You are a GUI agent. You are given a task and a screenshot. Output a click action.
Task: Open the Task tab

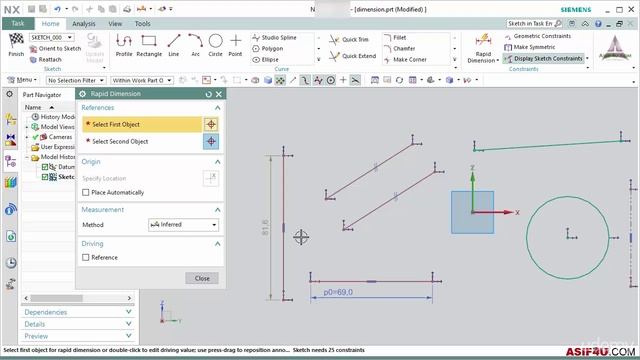18,24
